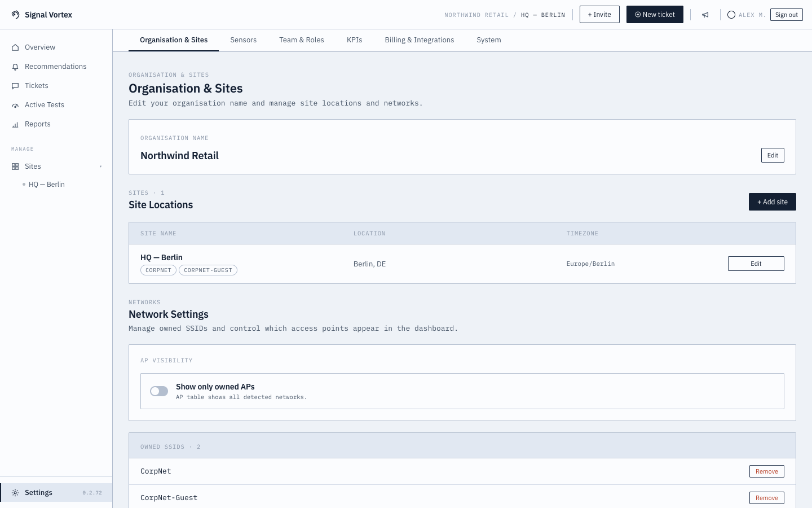Click the Add site button

[x=773, y=202]
